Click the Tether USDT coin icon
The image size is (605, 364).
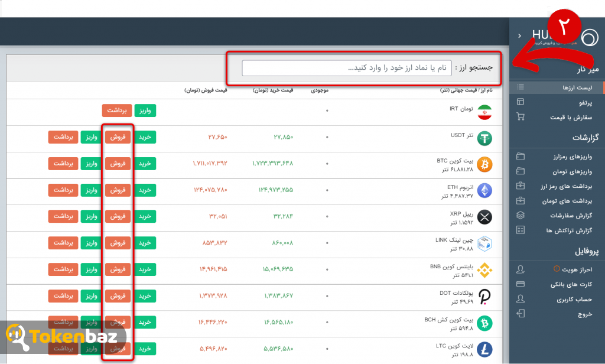pos(484,138)
